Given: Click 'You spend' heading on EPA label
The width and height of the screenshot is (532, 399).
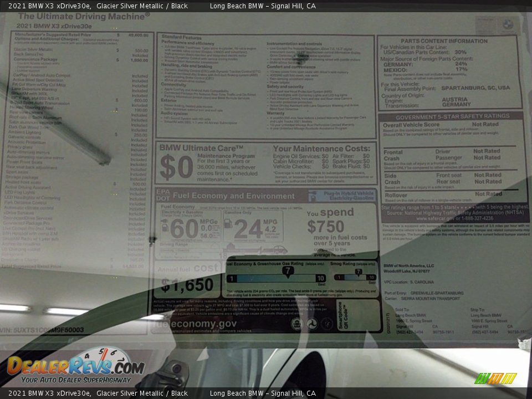Looking at the screenshot, I should [x=330, y=212].
